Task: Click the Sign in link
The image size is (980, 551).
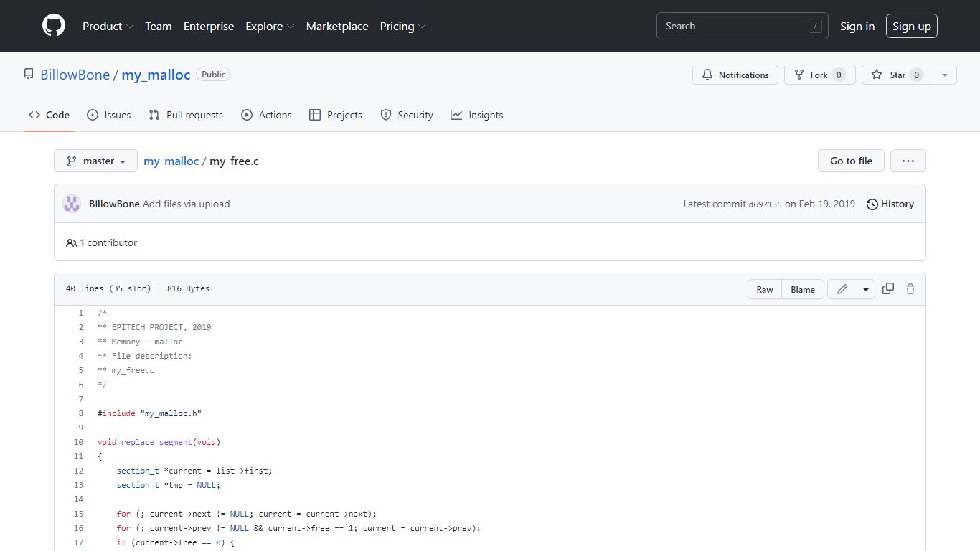Action: click(857, 26)
